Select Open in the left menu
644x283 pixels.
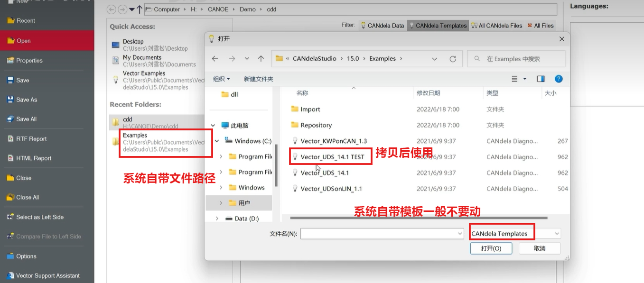(47, 41)
